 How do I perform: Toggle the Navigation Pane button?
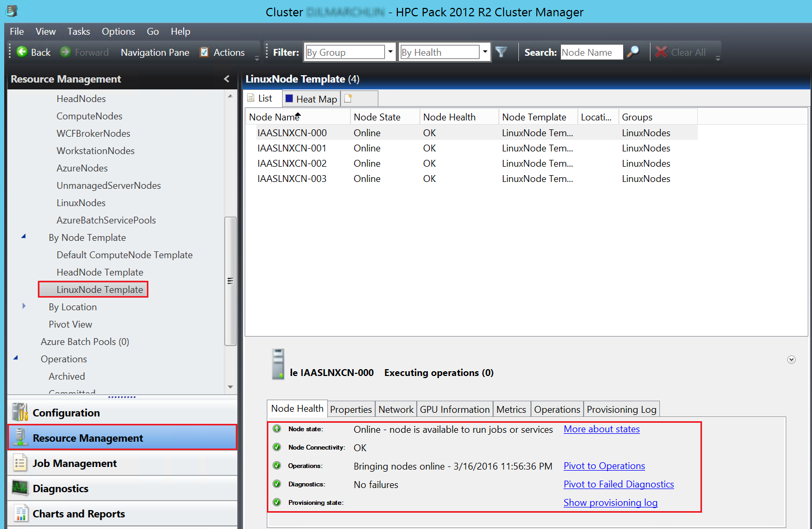point(155,52)
